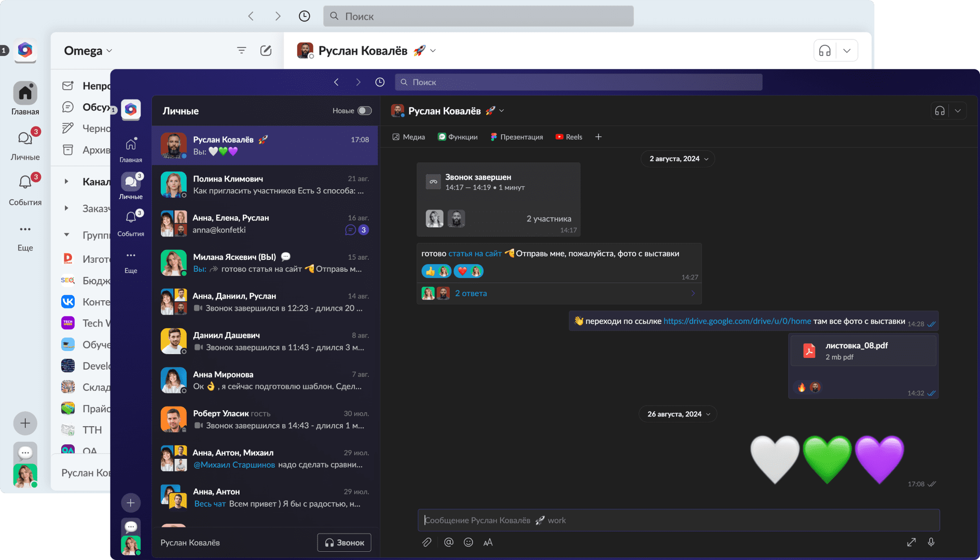This screenshot has width=980, height=560.
Task: Click @Михаил Старшинов mention
Action: click(x=234, y=465)
